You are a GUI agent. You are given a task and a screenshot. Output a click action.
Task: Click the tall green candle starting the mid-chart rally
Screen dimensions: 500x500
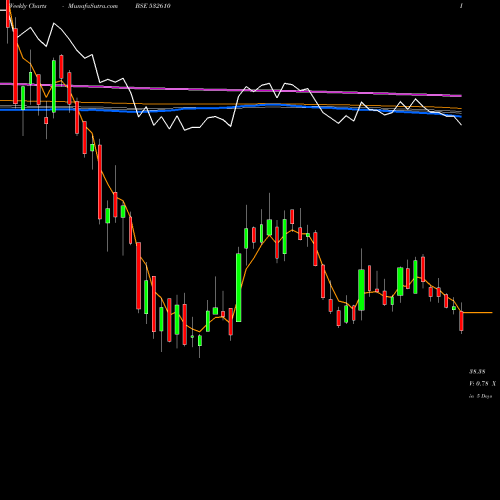(x=239, y=287)
